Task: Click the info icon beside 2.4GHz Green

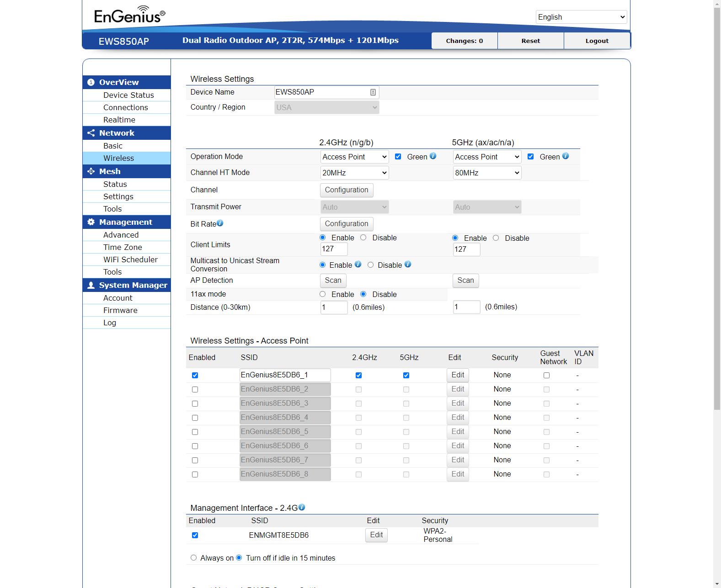Action: click(433, 156)
